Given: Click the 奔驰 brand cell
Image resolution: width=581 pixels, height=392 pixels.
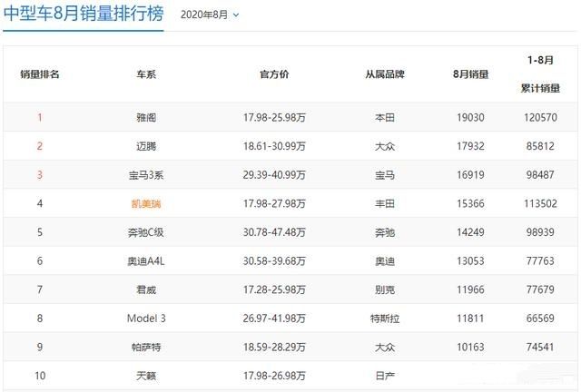Looking at the screenshot, I should pyautogui.click(x=385, y=232).
